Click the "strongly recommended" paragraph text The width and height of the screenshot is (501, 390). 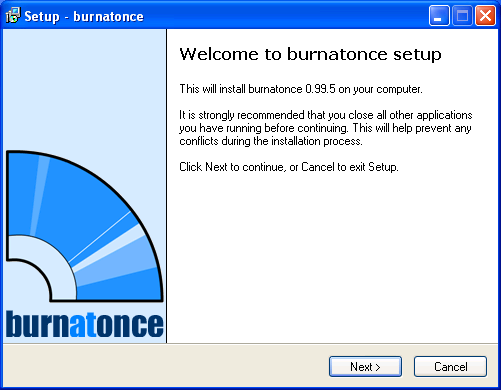click(326, 128)
